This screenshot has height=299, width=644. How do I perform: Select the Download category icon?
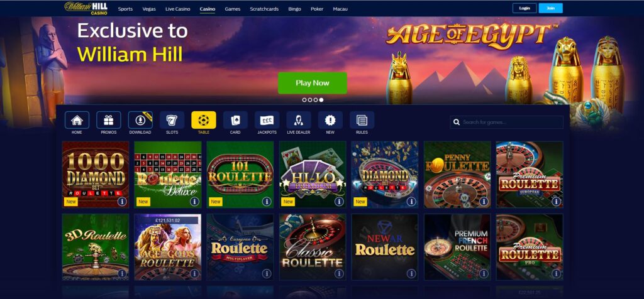click(x=140, y=120)
